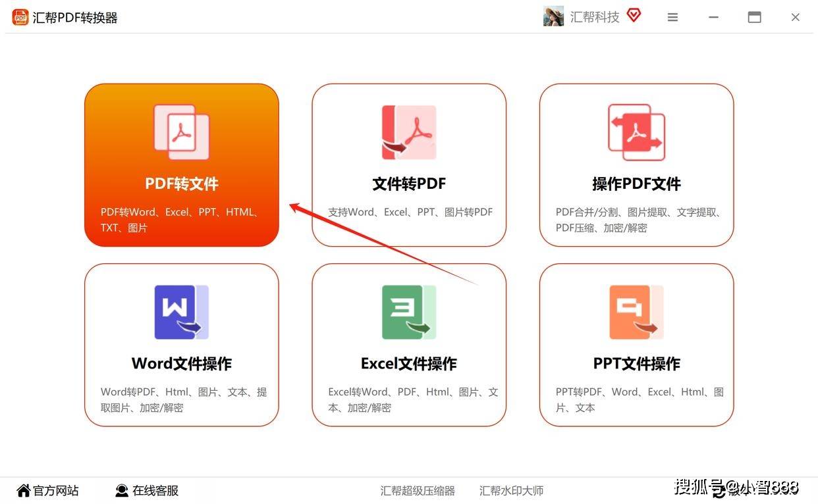Maximize the window
818x504 pixels.
(x=755, y=18)
